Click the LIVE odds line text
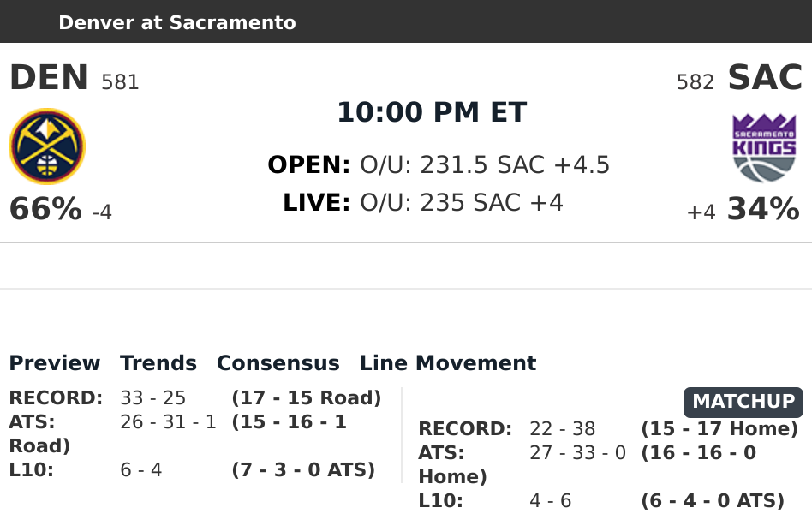812x514 pixels. 423,203
